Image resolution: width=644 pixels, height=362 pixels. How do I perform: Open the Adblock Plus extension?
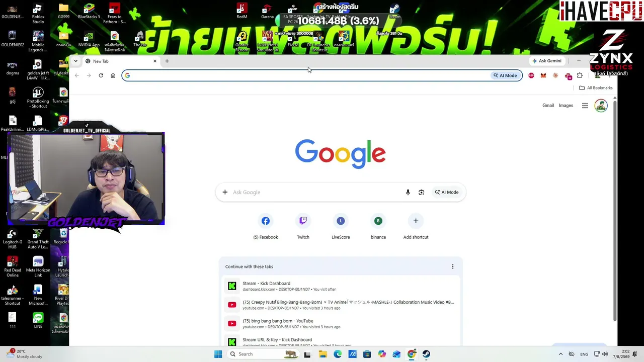tap(531, 75)
